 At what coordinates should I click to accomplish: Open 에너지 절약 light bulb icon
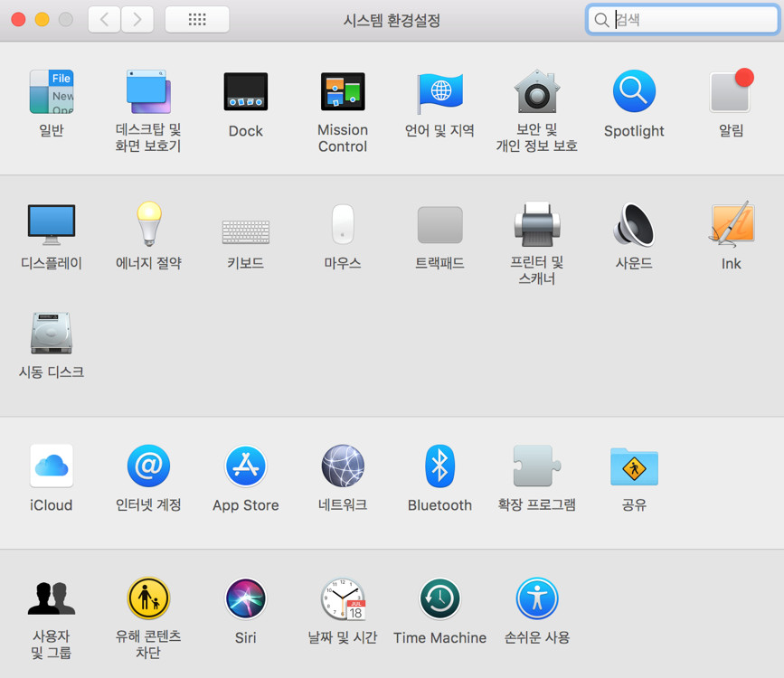pos(149,223)
